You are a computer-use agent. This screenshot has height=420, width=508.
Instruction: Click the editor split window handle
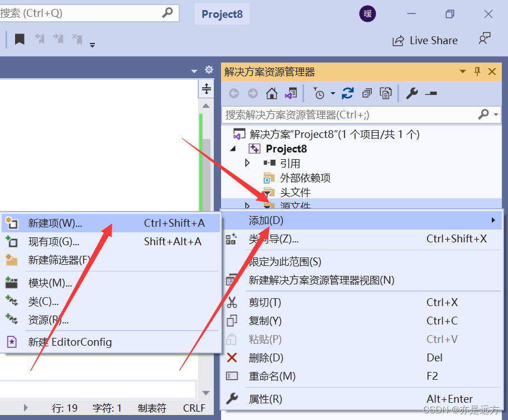pyautogui.click(x=207, y=89)
